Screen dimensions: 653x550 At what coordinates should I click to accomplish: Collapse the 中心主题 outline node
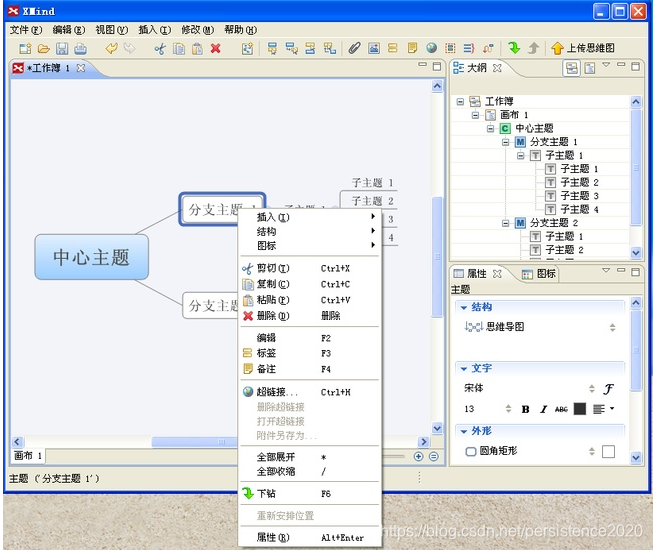click(x=491, y=129)
